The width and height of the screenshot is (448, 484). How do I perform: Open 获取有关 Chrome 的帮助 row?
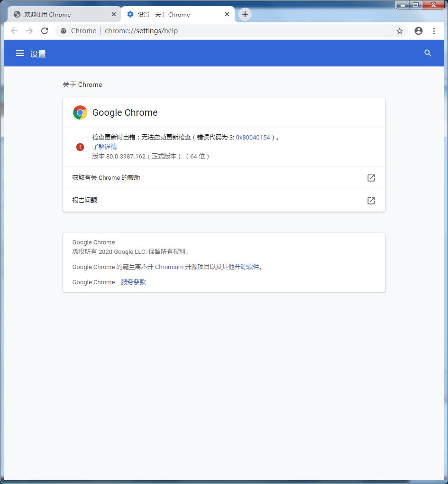pyautogui.click(x=224, y=178)
